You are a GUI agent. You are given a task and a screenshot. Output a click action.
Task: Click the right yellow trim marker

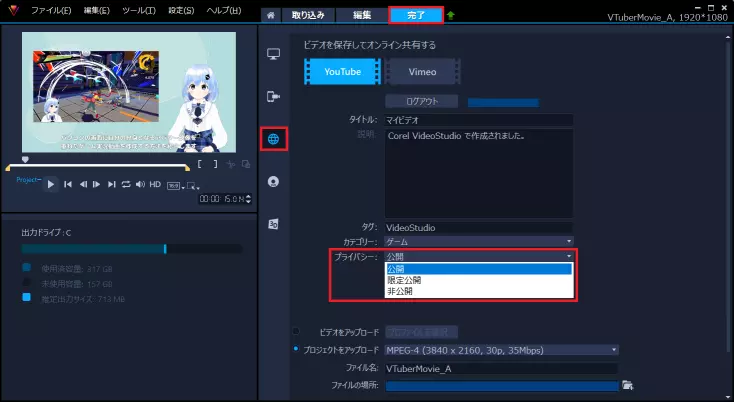(x=187, y=168)
